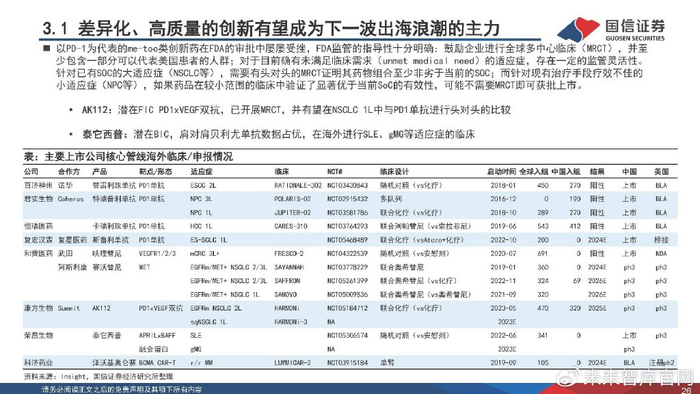This screenshot has width=700, height=394.
Task: Click product cell 呋喹替尼
Action: pyautogui.click(x=107, y=253)
